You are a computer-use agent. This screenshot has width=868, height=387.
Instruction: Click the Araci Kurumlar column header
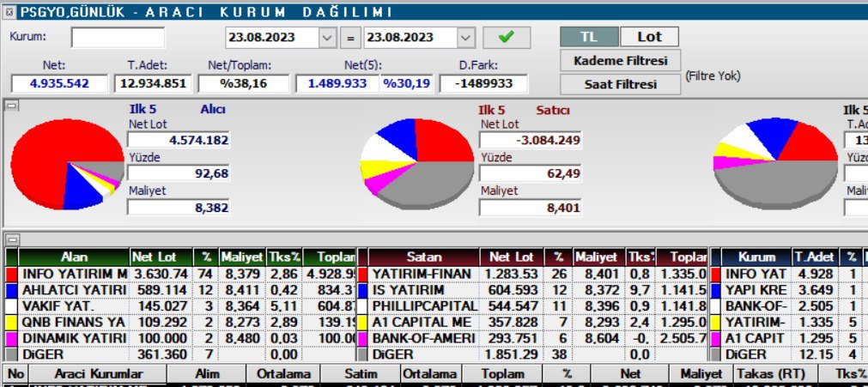tap(98, 374)
